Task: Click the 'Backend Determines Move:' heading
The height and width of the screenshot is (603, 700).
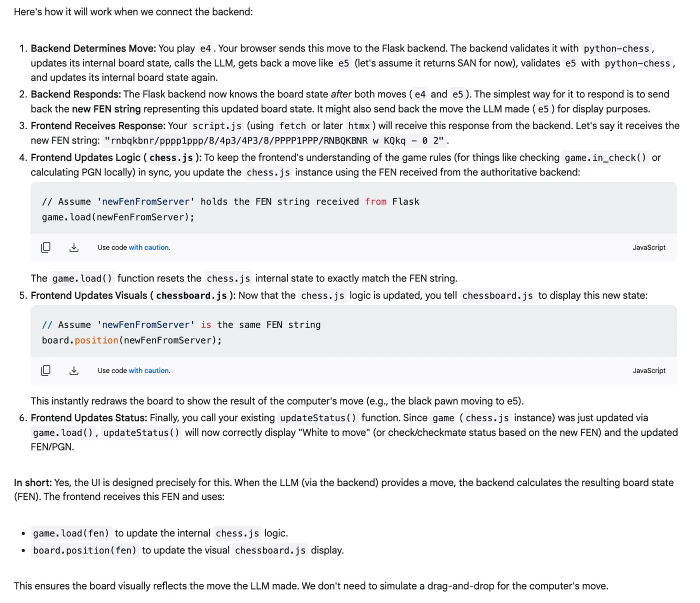Action: click(93, 48)
